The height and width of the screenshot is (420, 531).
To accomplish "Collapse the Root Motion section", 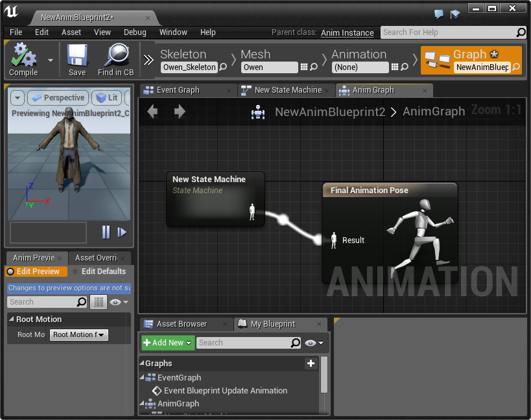I will click(12, 320).
